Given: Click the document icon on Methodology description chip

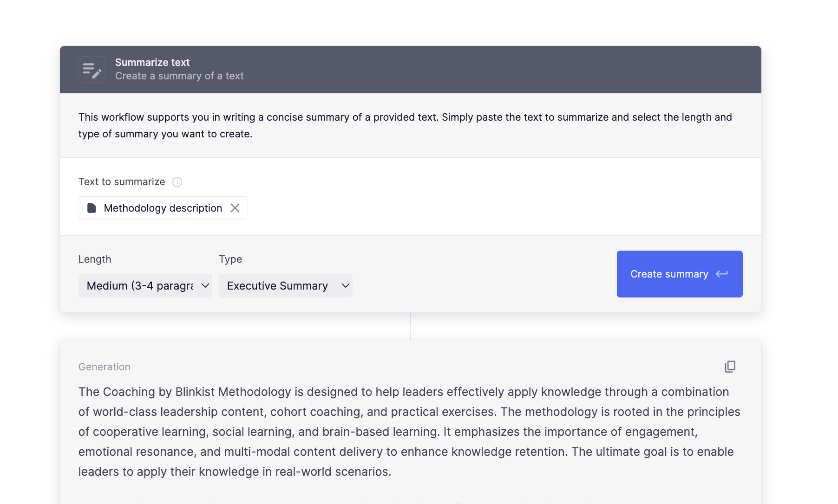Looking at the screenshot, I should (x=92, y=208).
